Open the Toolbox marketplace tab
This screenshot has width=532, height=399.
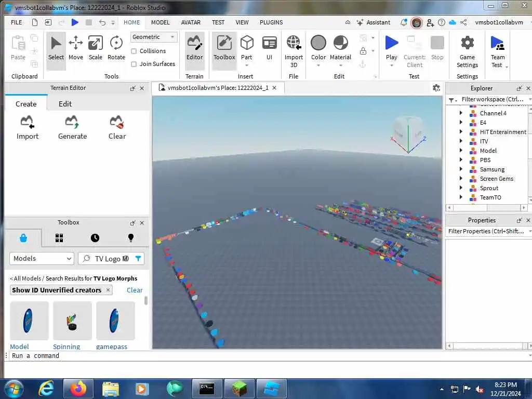point(23,238)
